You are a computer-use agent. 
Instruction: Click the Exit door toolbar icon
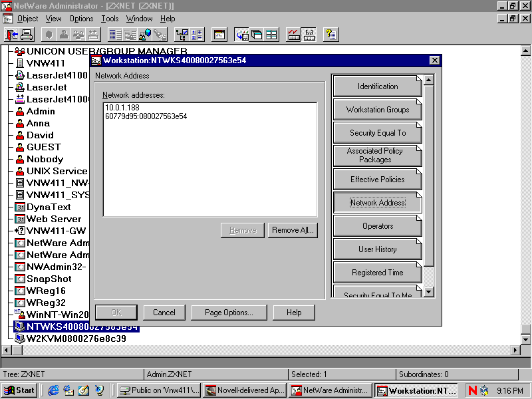pyautogui.click(x=12, y=35)
